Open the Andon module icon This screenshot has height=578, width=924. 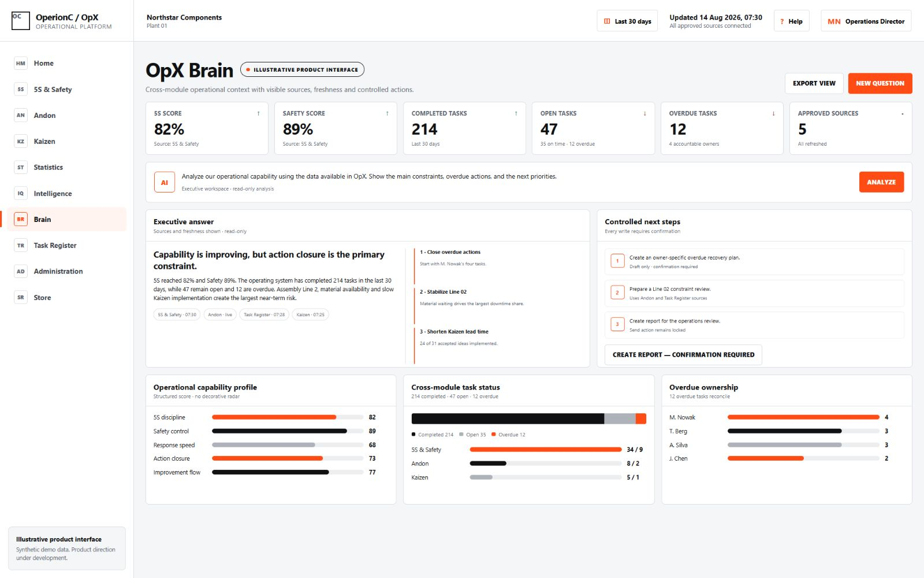click(x=21, y=116)
